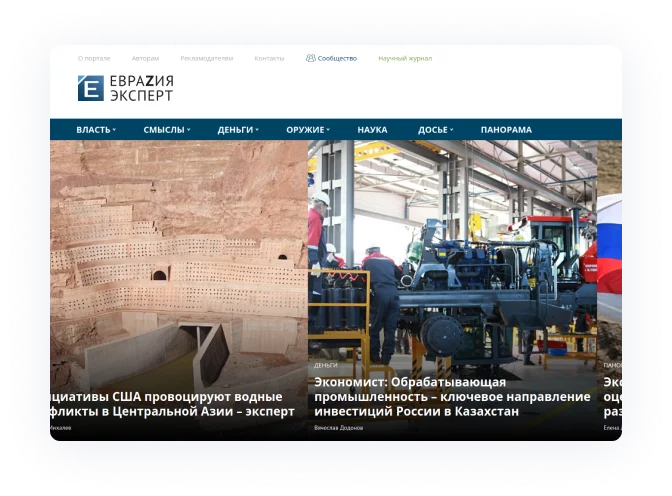Open the ДОСЬЕ menu section
Viewport: 672px width, 496px height.
coord(433,130)
